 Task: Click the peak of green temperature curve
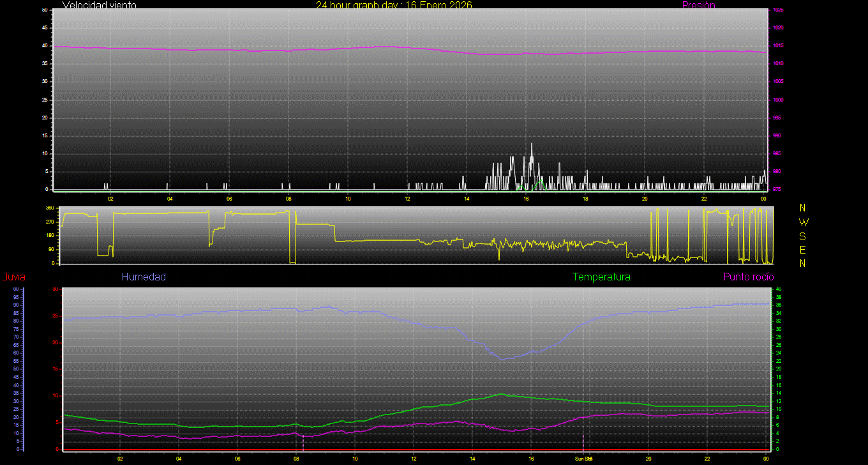tap(502, 394)
